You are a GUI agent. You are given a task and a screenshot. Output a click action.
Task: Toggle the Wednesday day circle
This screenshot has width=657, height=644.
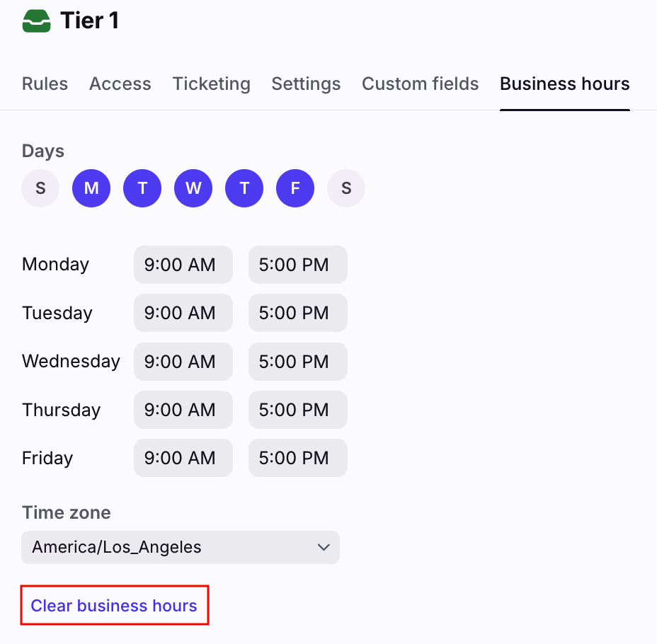[193, 188]
